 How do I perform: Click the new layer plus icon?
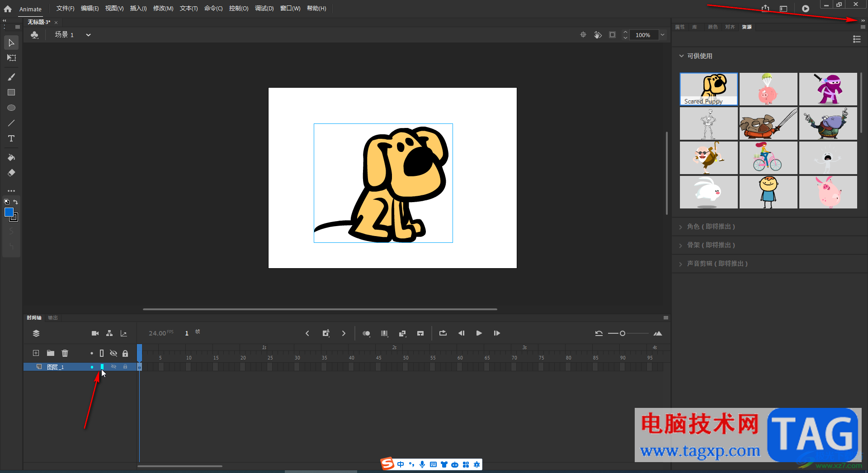(x=36, y=353)
